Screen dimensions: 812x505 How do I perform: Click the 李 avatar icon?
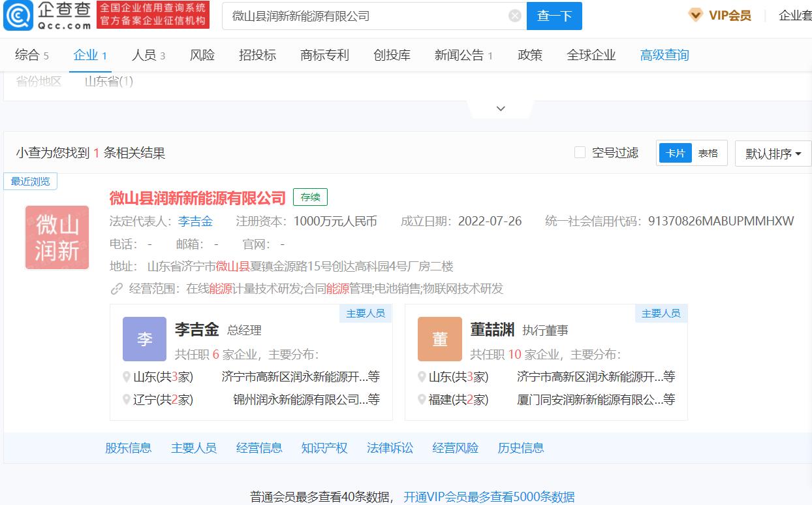coord(144,339)
